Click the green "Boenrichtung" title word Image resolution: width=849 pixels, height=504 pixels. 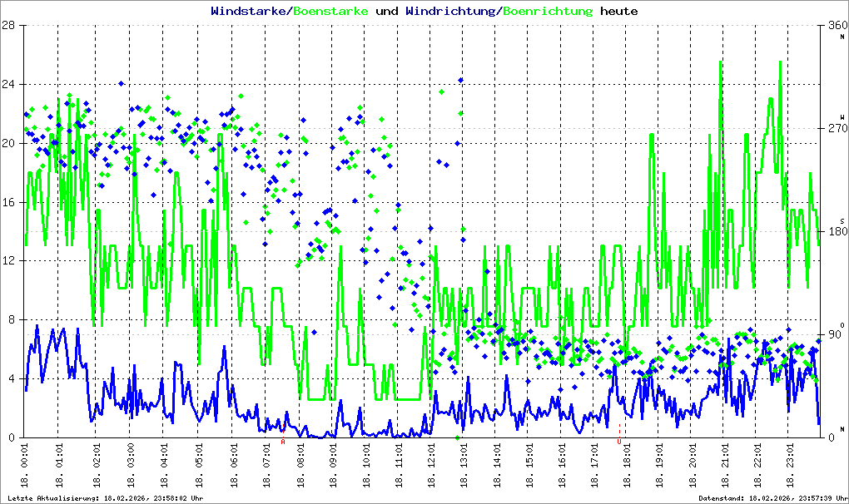tap(548, 11)
